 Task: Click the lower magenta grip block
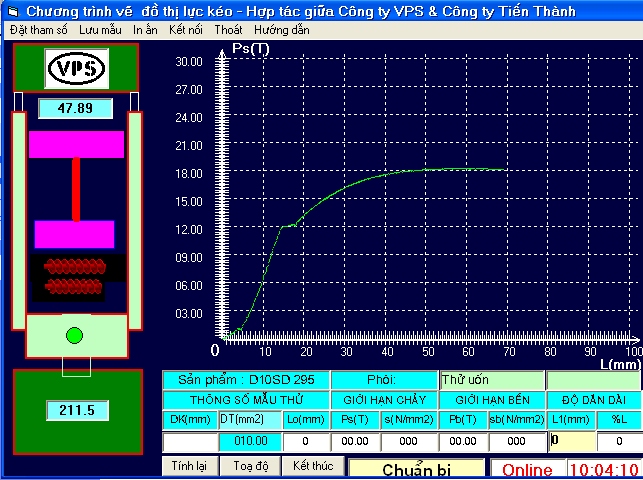[74, 234]
